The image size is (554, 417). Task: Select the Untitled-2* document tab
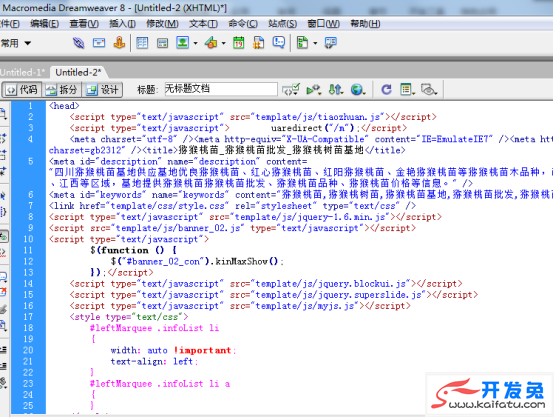pyautogui.click(x=78, y=72)
